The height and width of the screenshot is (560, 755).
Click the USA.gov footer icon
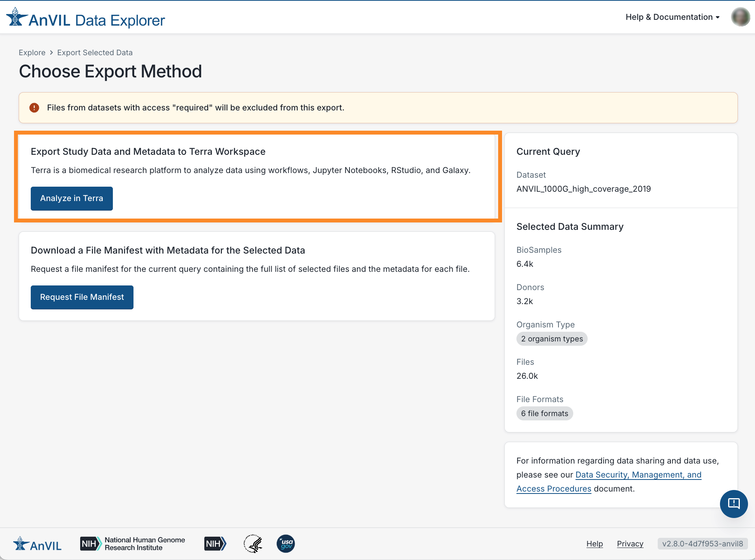click(286, 544)
